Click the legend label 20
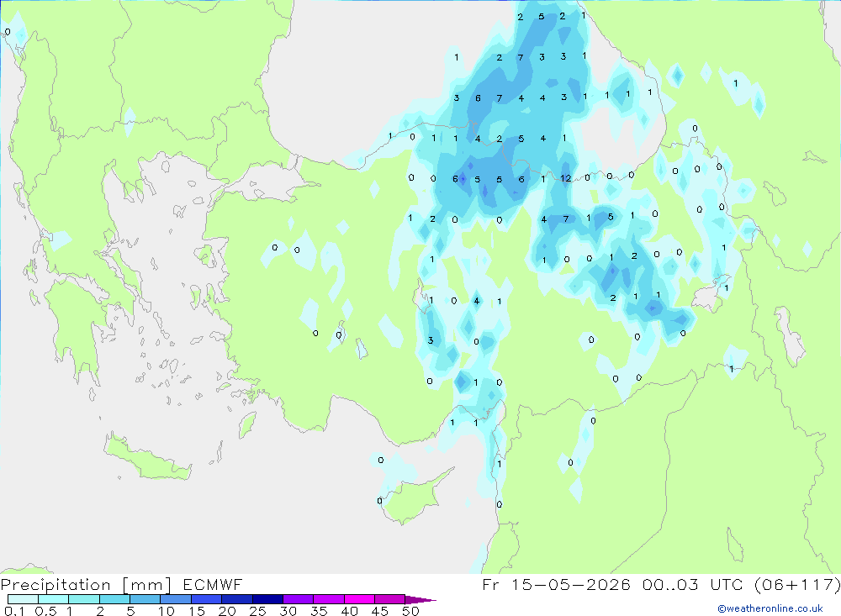The height and width of the screenshot is (616, 841). coord(227,611)
